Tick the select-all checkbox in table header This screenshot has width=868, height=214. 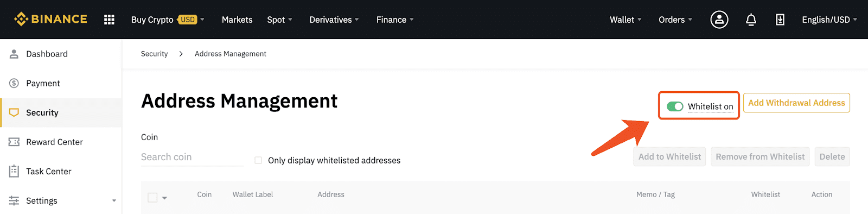pos(152,198)
